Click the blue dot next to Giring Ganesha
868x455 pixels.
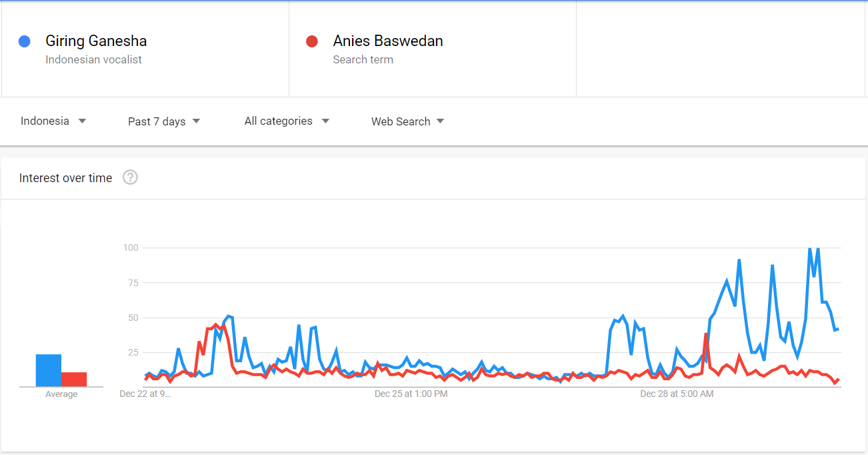(x=25, y=41)
